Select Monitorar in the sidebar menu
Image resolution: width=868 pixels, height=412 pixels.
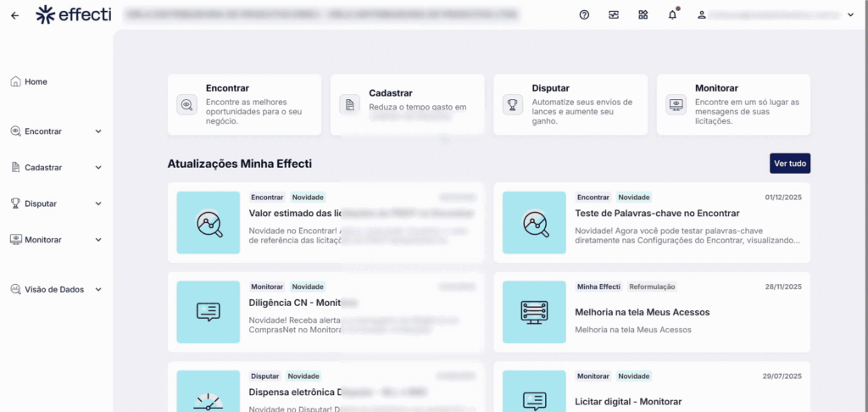click(x=42, y=240)
